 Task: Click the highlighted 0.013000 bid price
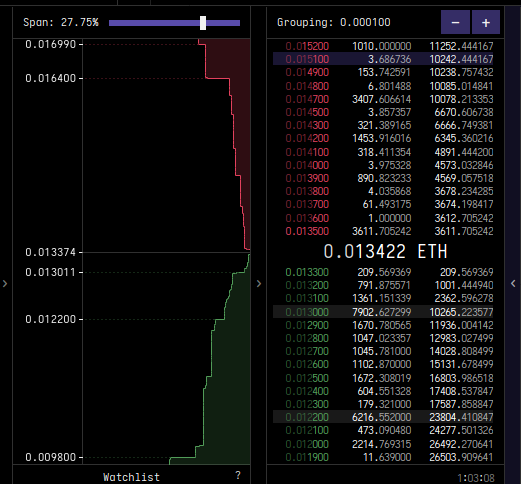click(x=307, y=312)
